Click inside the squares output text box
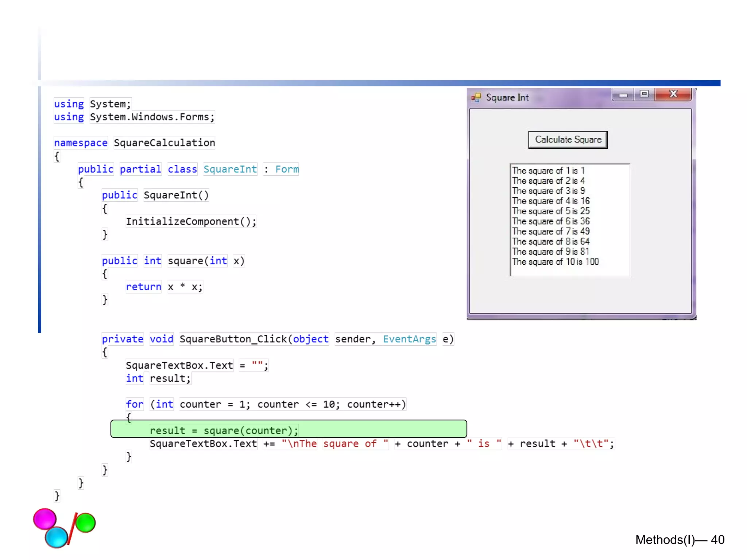Screen dimensions: 747x560 [570, 219]
